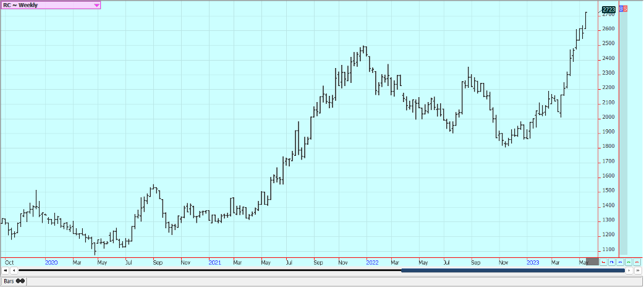The width and height of the screenshot is (644, 287).
Task: Jump to the chart start with double-left arrow
Action: point(6,270)
